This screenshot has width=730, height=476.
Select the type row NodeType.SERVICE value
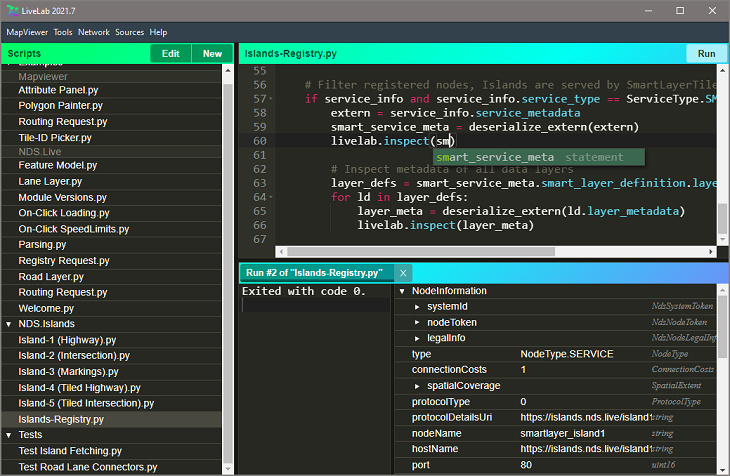coord(567,354)
